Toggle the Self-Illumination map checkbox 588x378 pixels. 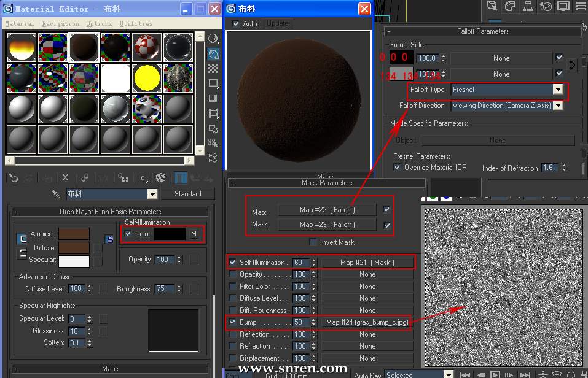click(232, 262)
